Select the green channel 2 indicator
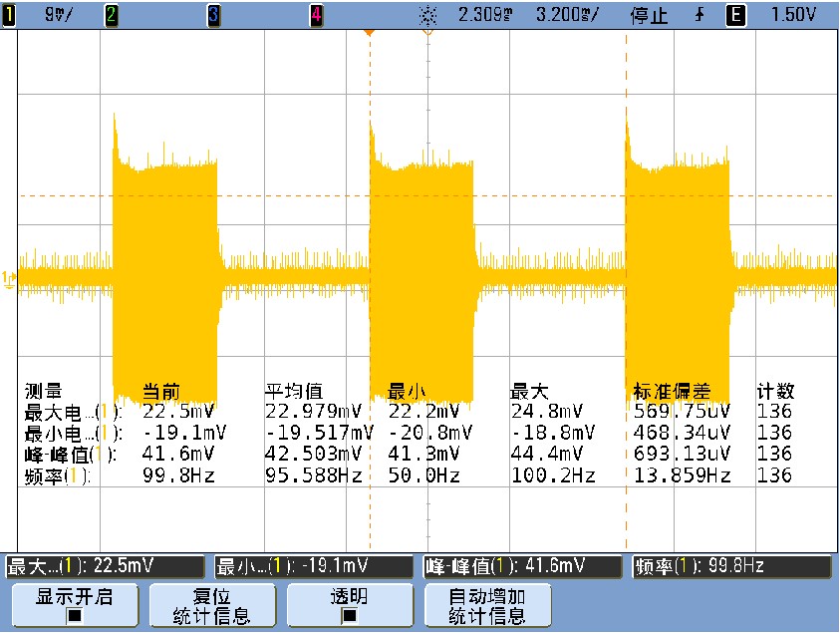The width and height of the screenshot is (840, 633). [112, 15]
